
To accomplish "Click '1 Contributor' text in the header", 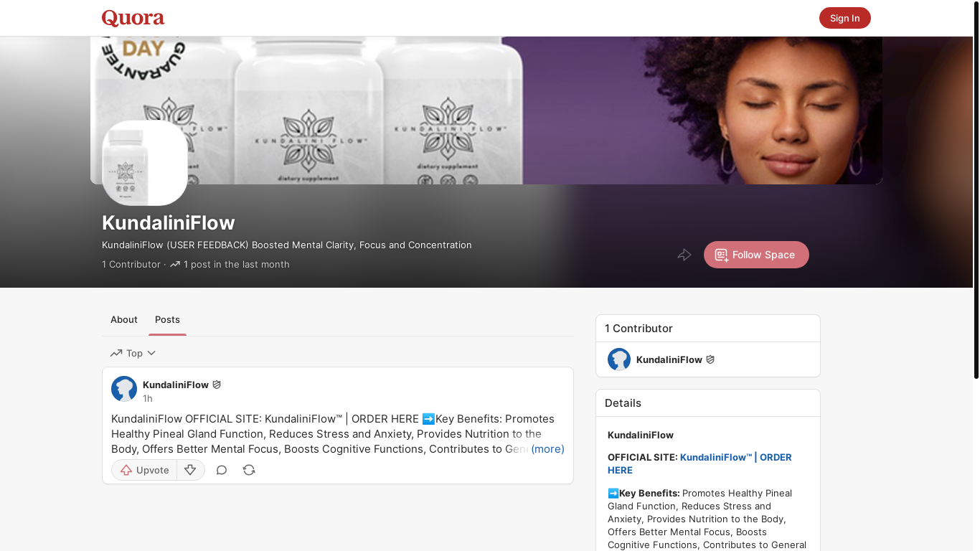I will tap(131, 264).
